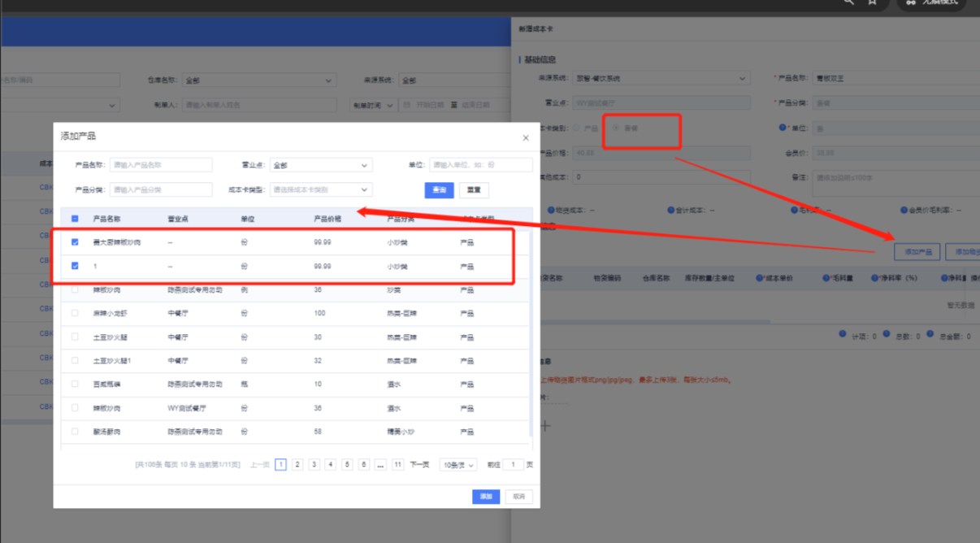Check the 土豆炒火腿 row priced 30
Screen dimensions: 980x543
click(75, 337)
